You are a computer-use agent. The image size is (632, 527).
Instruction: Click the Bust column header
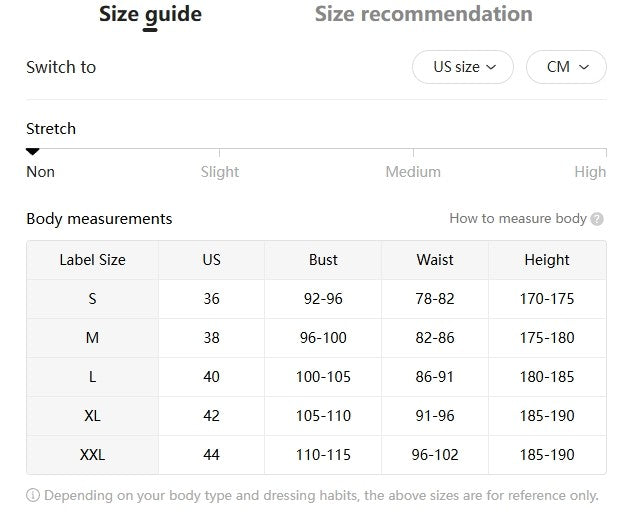pyautogui.click(x=323, y=260)
